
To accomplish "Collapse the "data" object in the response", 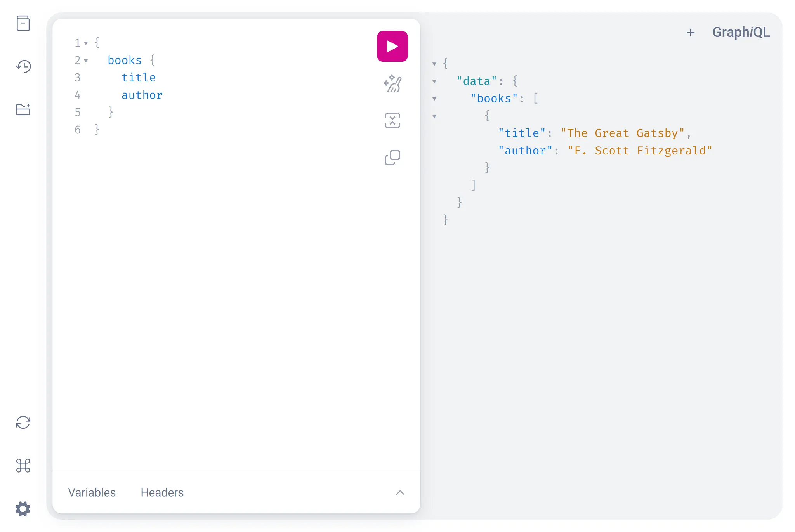I will (x=434, y=81).
